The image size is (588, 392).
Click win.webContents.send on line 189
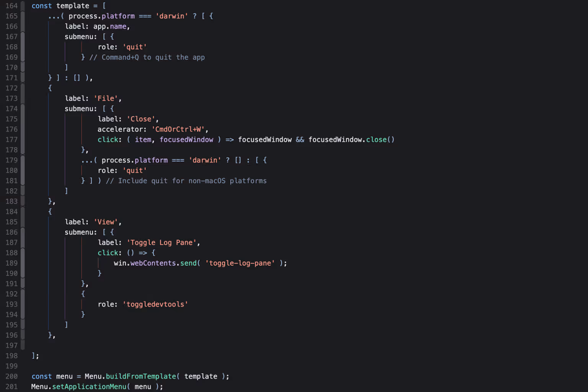click(x=155, y=263)
